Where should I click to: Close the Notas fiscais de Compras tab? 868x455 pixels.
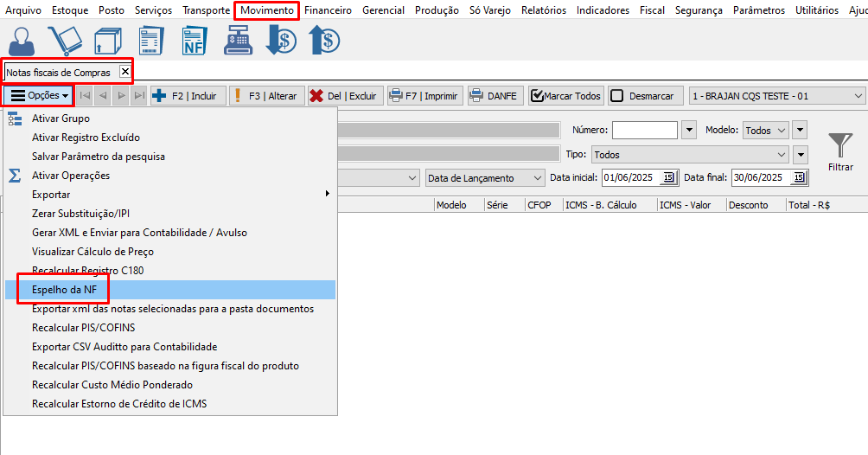pos(124,72)
